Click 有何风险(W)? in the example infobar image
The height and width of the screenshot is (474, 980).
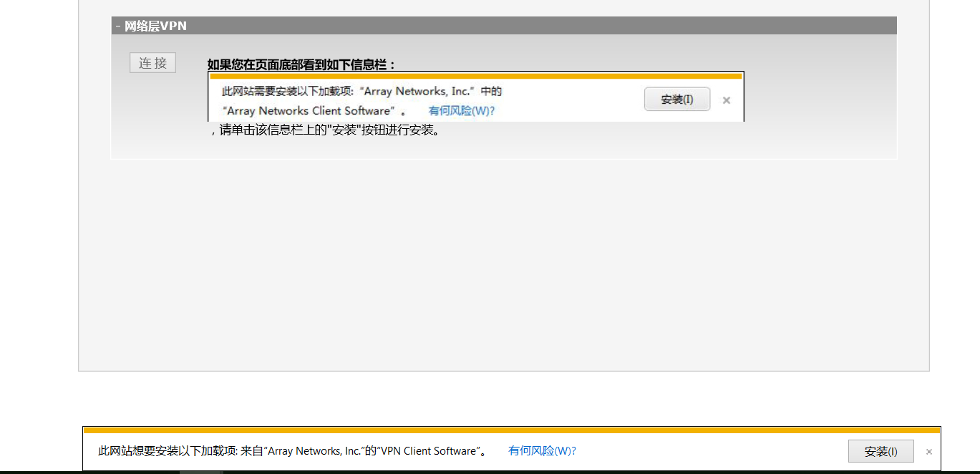[462, 111]
